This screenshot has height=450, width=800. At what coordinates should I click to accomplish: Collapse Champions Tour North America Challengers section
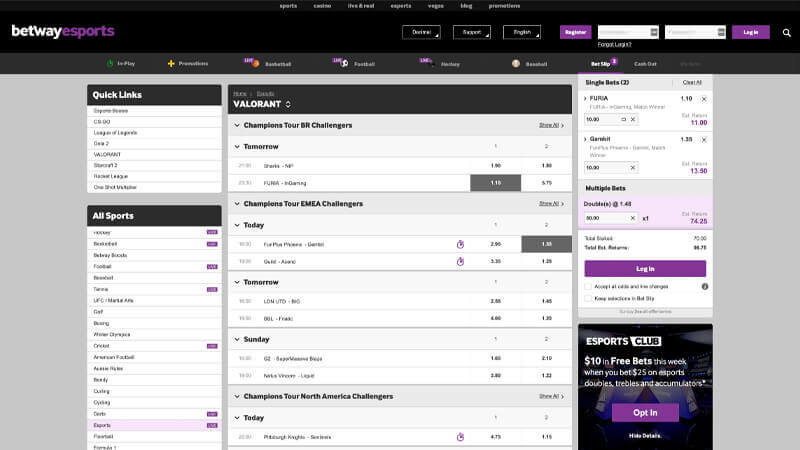click(x=237, y=396)
